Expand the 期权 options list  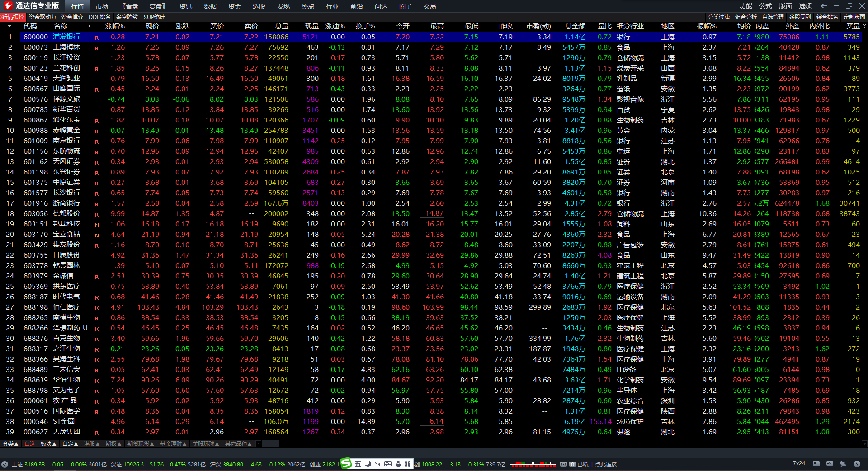pyautogui.click(x=113, y=444)
